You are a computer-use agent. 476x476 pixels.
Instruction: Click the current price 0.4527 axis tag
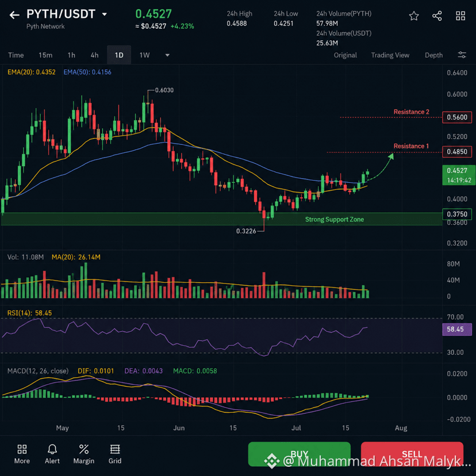click(x=459, y=175)
